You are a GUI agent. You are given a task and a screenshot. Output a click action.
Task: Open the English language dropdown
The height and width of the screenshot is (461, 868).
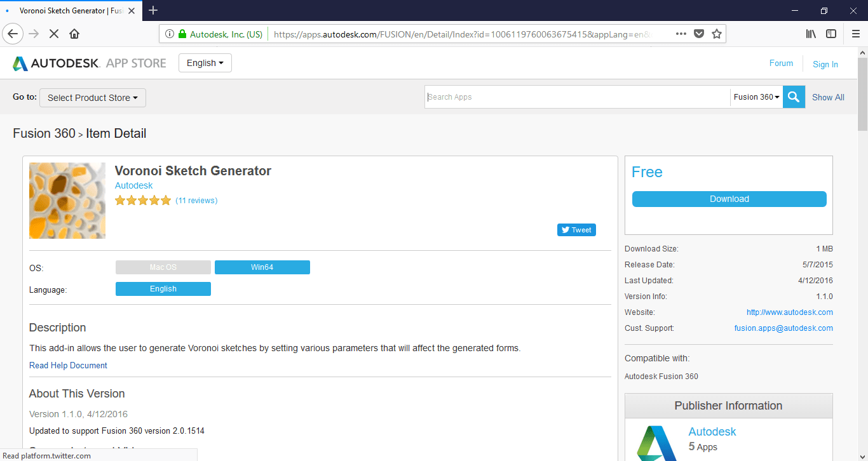(x=205, y=63)
